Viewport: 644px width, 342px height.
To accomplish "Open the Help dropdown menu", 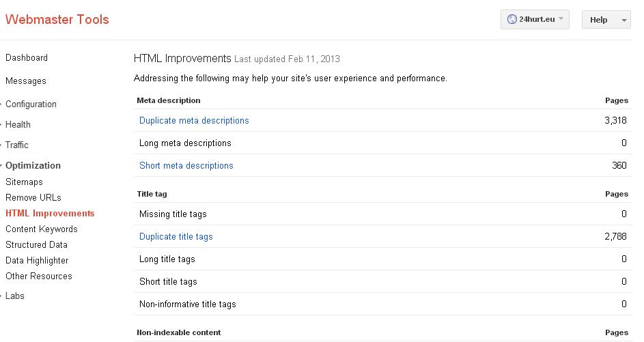I will 605,20.
